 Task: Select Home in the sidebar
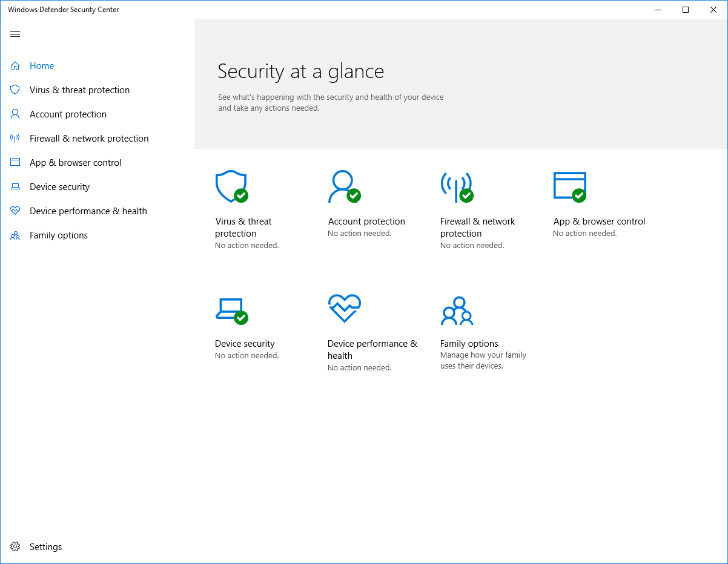pyautogui.click(x=42, y=66)
